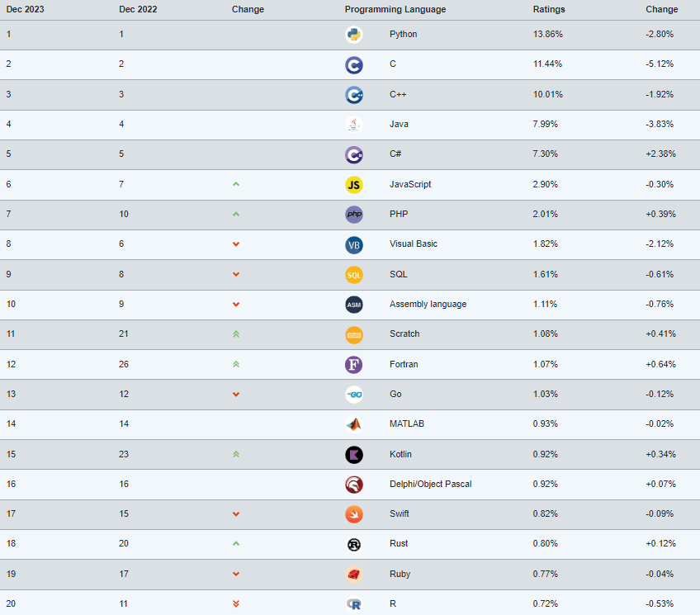Click the Swift orange bird icon
The height and width of the screenshot is (615, 700).
(354, 514)
